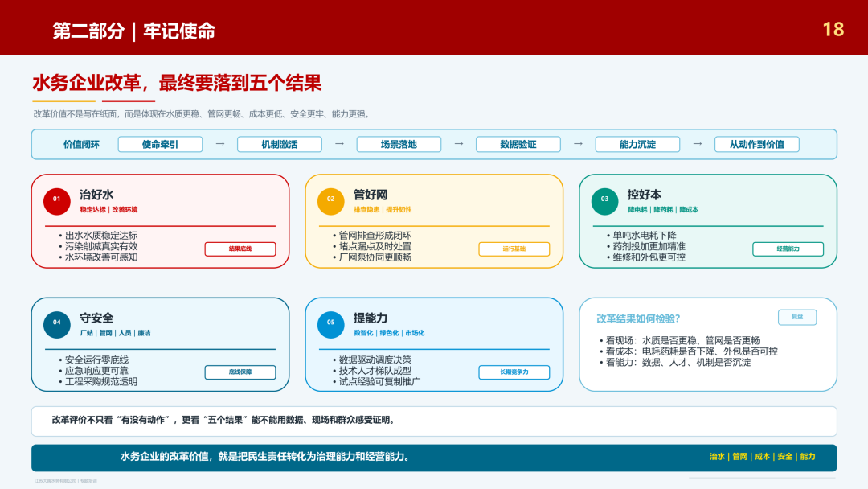Click the bullet 技术人才梯队成型
The image size is (868, 489).
(x=375, y=371)
